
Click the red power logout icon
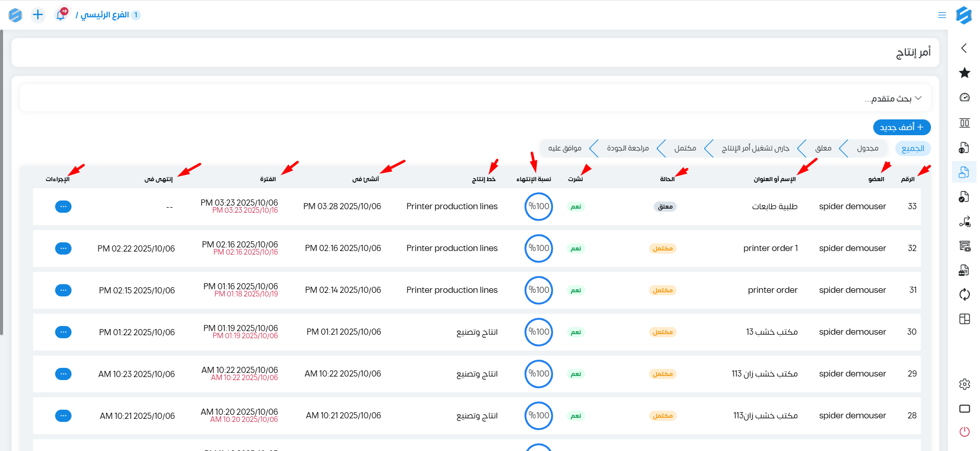pos(964,432)
